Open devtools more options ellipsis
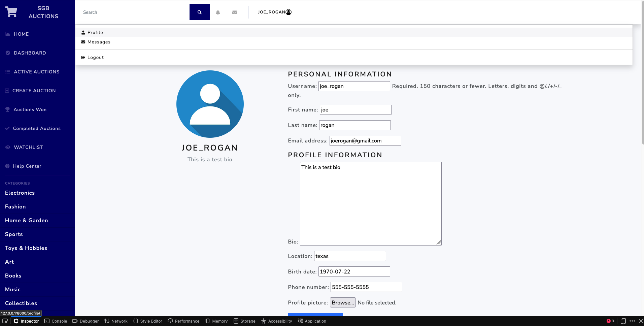Image resolution: width=644 pixels, height=326 pixels. pyautogui.click(x=632, y=321)
